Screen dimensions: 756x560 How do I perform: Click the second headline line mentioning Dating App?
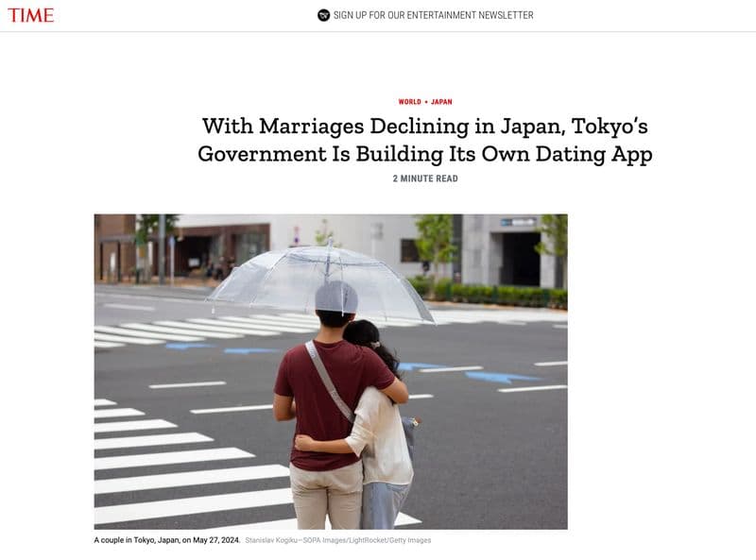424,154
